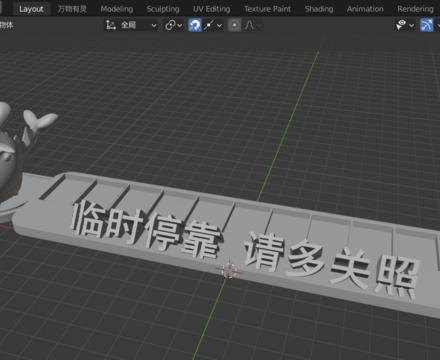This screenshot has width=440, height=360.
Task: Click the snap-to increment icon
Action: point(209,25)
